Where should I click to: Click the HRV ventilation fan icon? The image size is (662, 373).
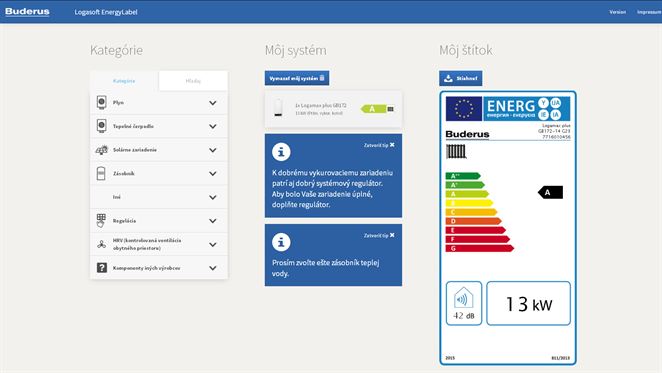pos(101,244)
